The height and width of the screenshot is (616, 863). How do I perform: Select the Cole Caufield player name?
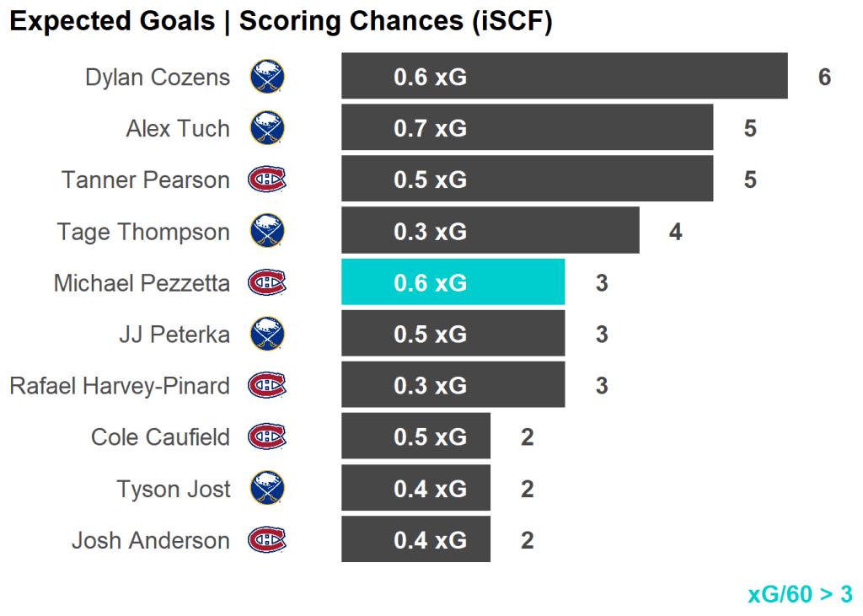click(x=160, y=437)
